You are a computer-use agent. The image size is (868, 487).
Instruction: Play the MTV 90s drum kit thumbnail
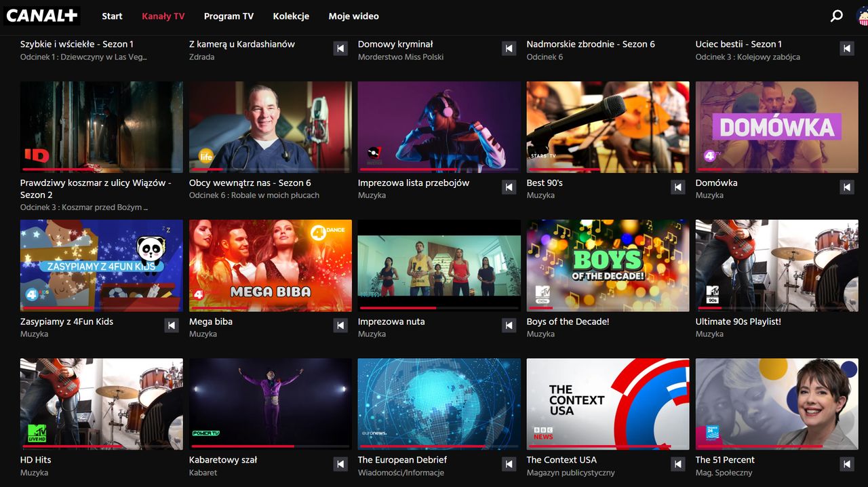click(777, 266)
